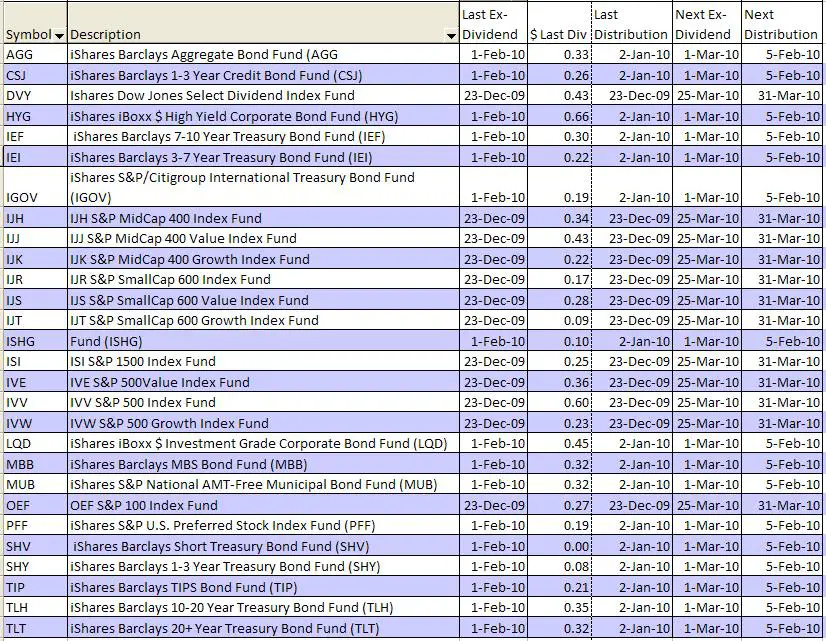Click iShares Barclays Aggregate Bond Fund description

[x=263, y=54]
